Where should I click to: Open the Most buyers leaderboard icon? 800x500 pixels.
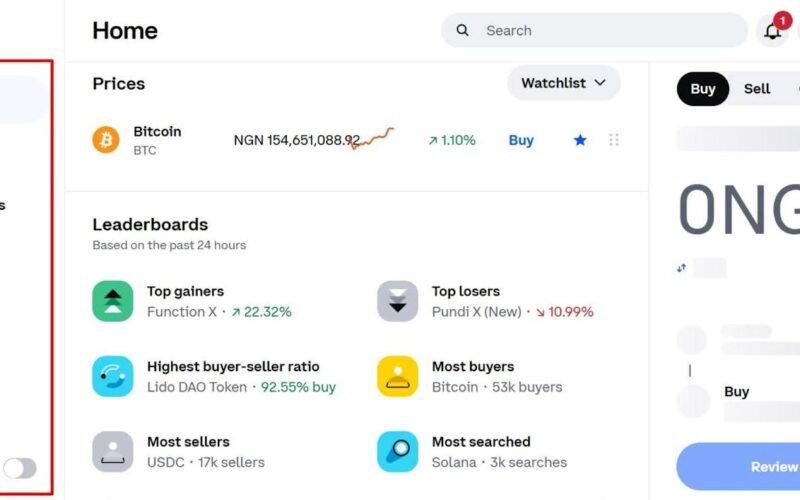pyautogui.click(x=397, y=377)
